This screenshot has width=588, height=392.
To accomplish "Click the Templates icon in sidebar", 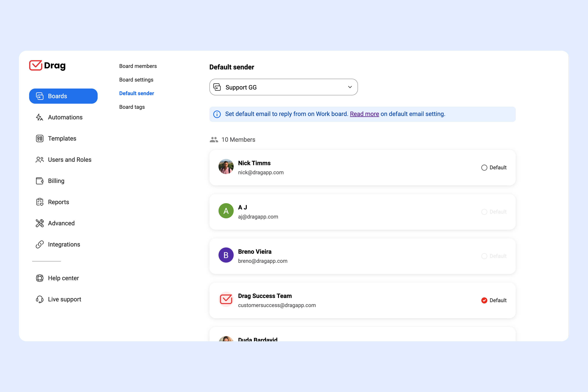I will coord(40,138).
